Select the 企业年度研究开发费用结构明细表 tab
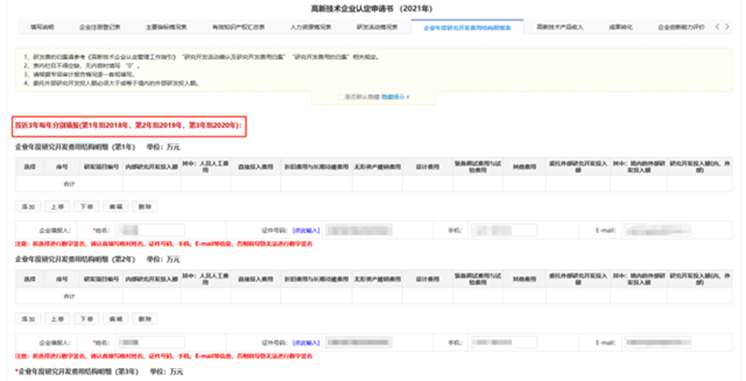The image size is (746, 381). 467,28
